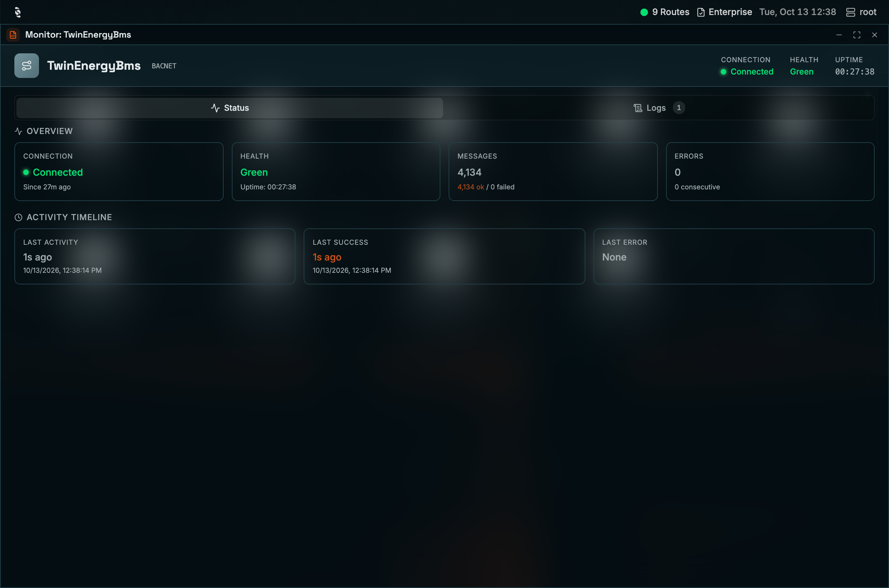The height and width of the screenshot is (588, 889).
Task: Click the Enterprise license document icon
Action: (701, 12)
